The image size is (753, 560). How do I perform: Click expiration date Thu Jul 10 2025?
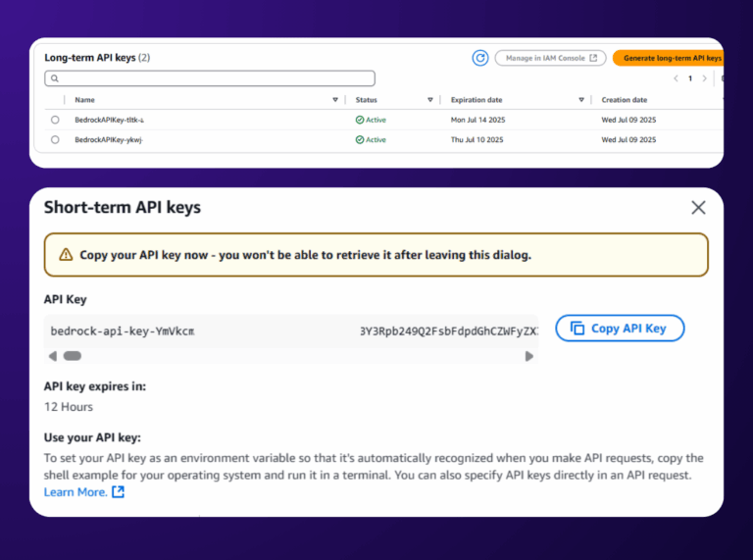click(477, 140)
